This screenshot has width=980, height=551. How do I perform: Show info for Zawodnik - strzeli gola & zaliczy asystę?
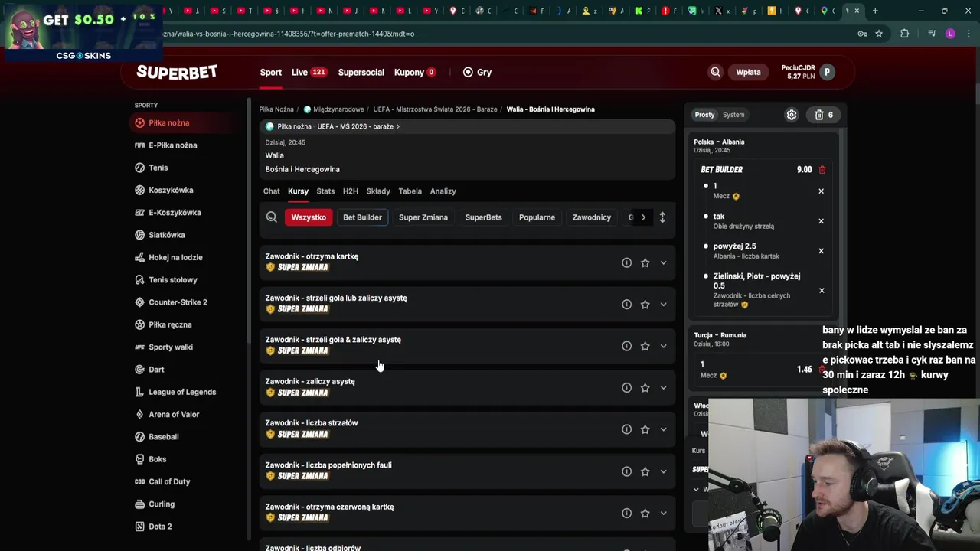(626, 346)
